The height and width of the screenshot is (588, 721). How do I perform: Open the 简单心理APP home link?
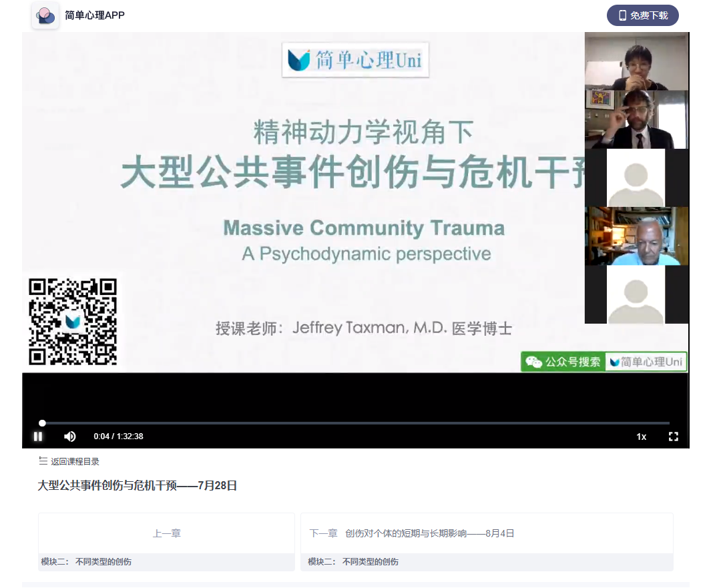(x=95, y=15)
